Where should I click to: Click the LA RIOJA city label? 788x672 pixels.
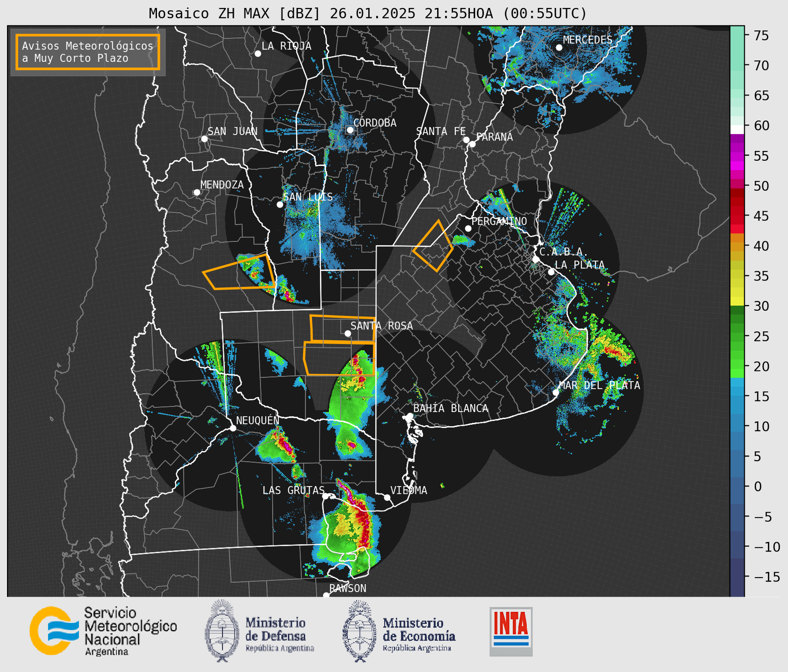pos(286,46)
